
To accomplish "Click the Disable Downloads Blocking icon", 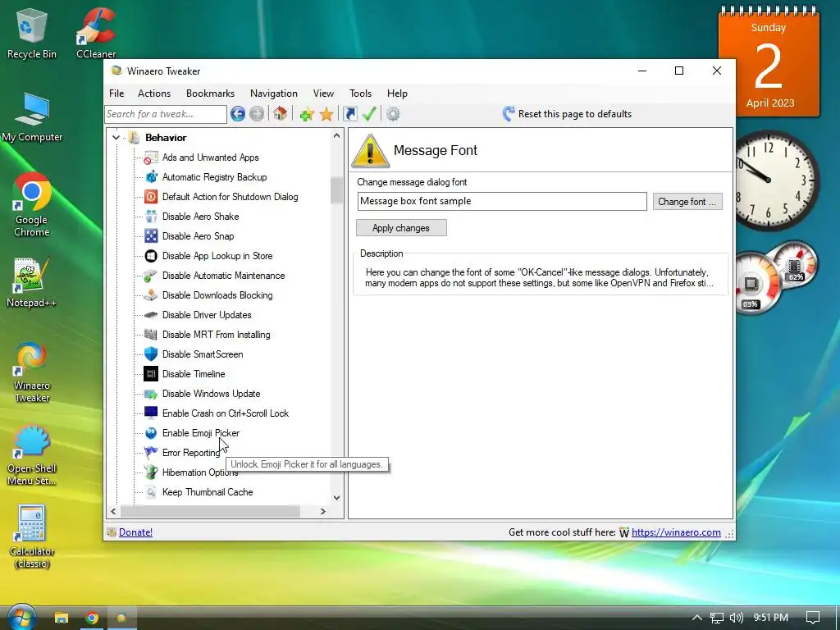I will click(x=151, y=295).
